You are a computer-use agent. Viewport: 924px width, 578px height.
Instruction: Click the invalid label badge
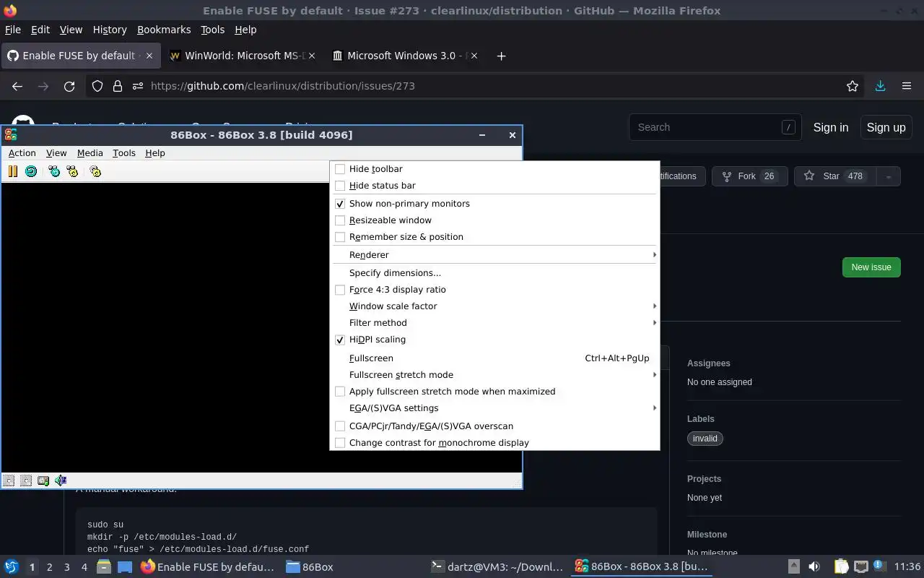705,439
